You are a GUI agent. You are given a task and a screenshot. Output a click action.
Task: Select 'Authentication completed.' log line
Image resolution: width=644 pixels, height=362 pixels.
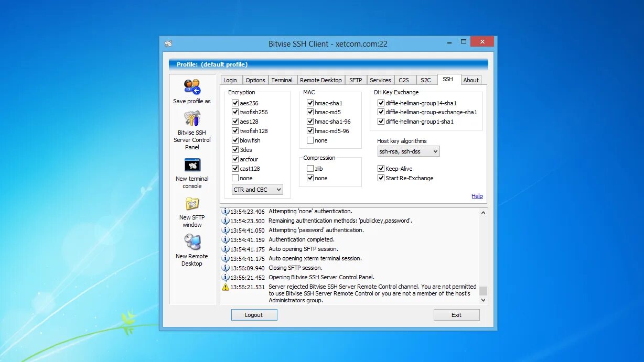tap(302, 240)
